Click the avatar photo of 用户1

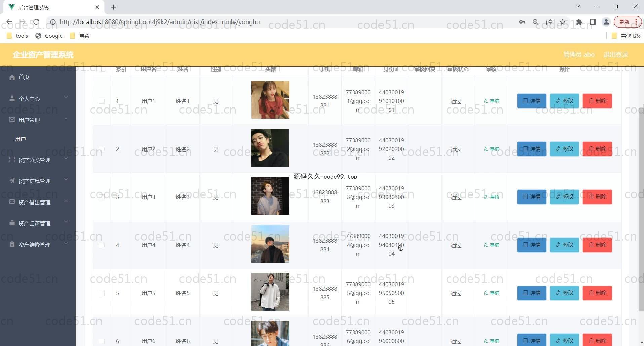[x=270, y=100]
